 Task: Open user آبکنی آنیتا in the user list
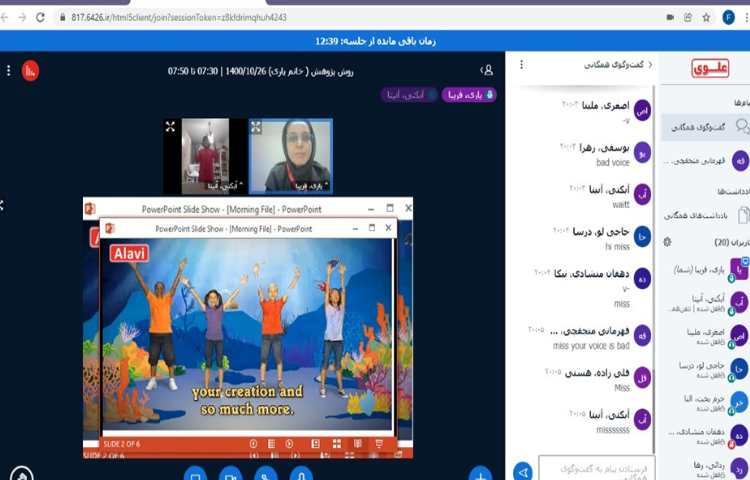pyautogui.click(x=706, y=303)
